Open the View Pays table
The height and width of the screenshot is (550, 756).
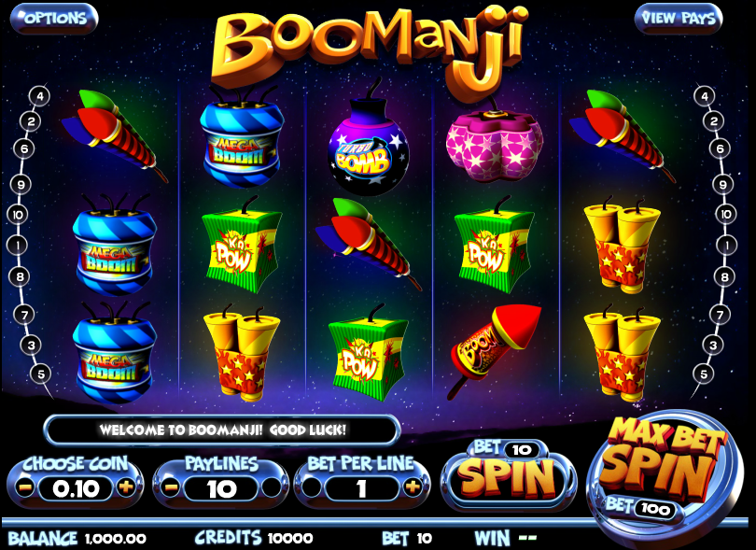coord(678,19)
